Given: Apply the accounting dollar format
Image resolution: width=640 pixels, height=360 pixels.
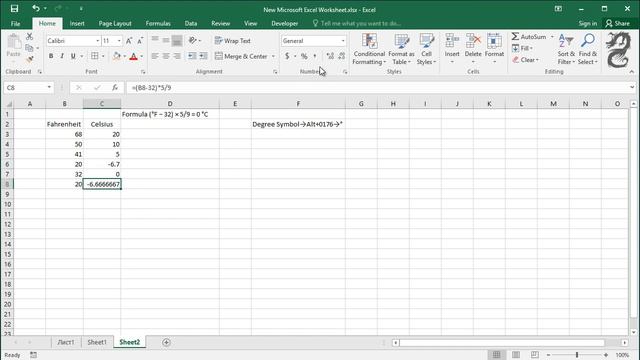Looking at the screenshot, I should point(287,56).
